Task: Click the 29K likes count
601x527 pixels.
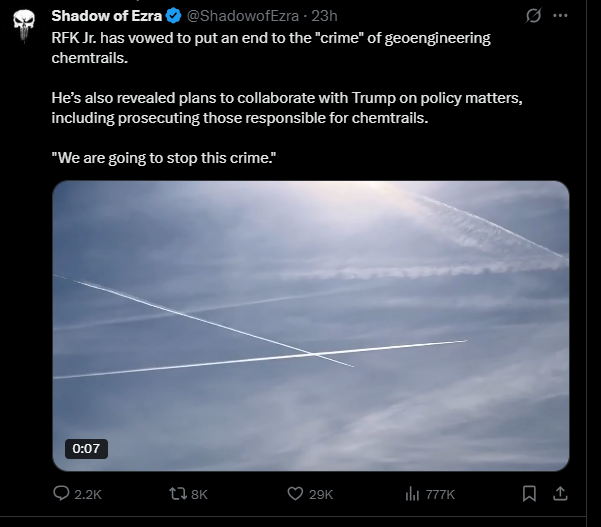Action: coord(322,494)
